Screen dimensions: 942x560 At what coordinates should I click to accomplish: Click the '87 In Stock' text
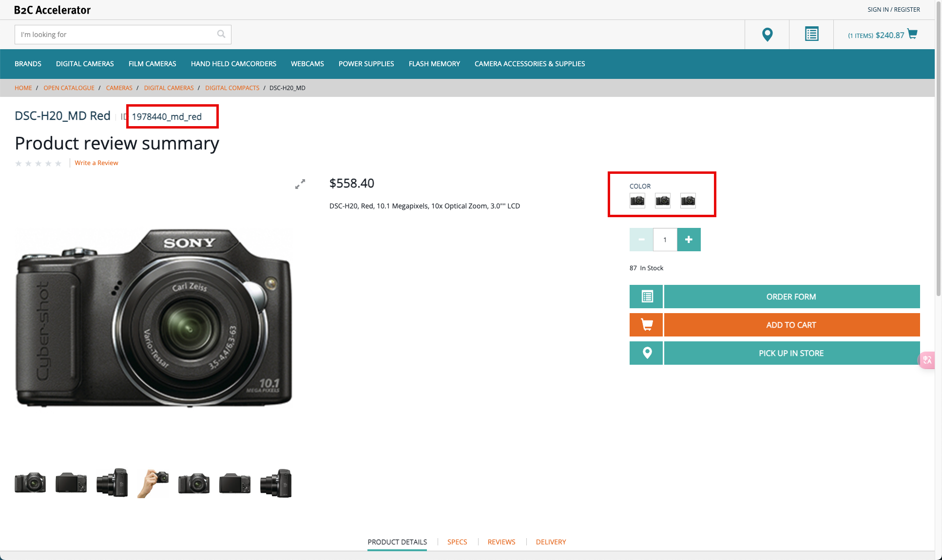(646, 268)
